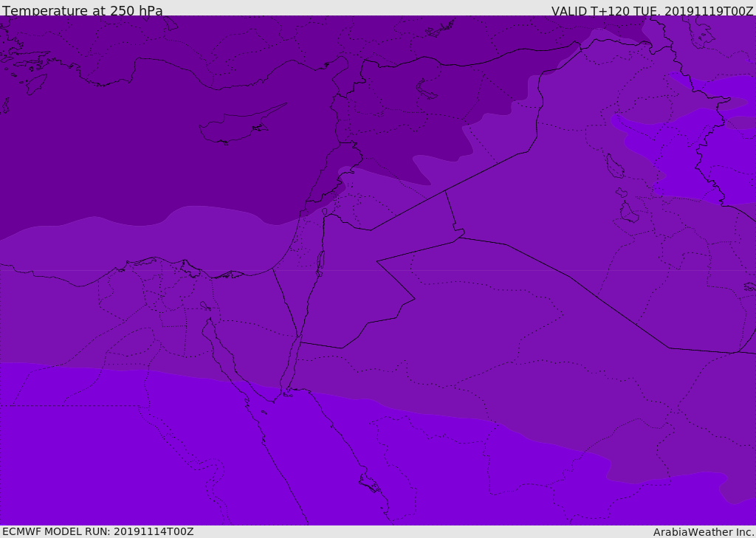Click the 'Temperature at 250 hPa' title
This screenshot has width=756, height=538.
coord(83,10)
